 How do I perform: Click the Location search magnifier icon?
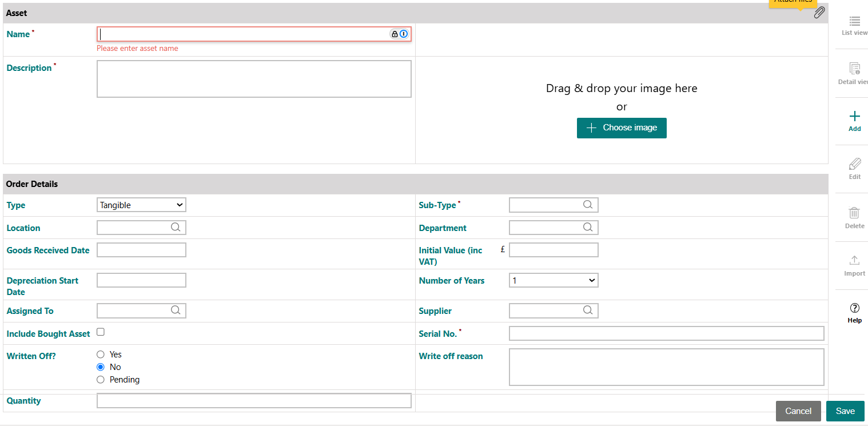point(176,227)
